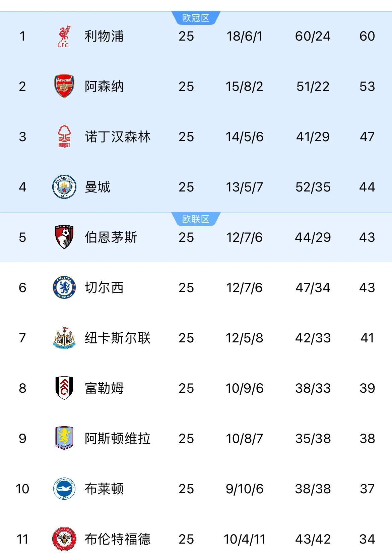Screen dimensions: 392x556
Task: Click the Chelsea club crest
Action: coord(64,287)
